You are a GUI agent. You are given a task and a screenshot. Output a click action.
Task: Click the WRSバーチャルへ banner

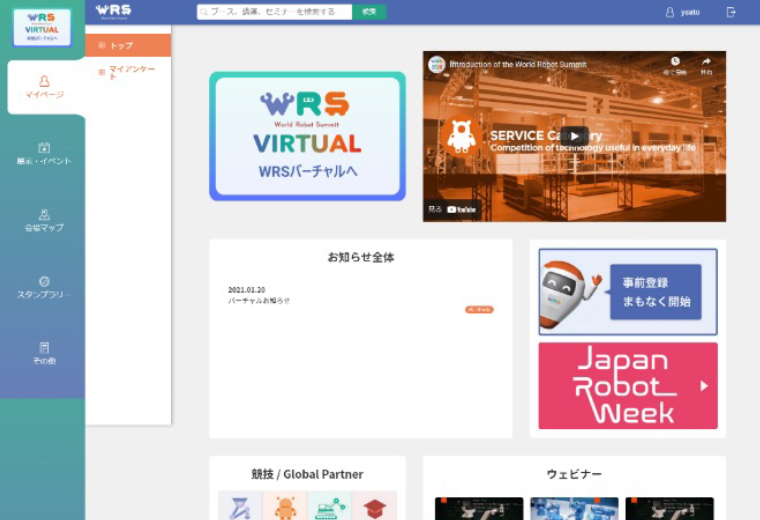tap(307, 136)
